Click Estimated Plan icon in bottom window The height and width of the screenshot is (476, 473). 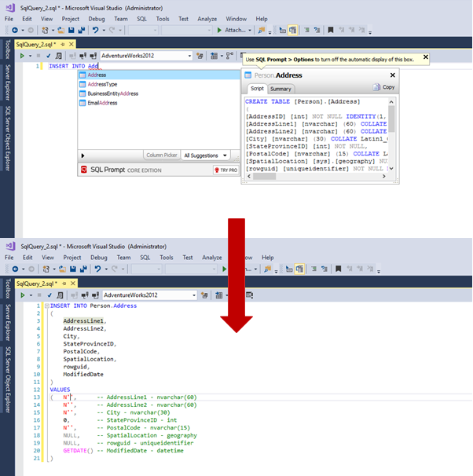click(60, 295)
